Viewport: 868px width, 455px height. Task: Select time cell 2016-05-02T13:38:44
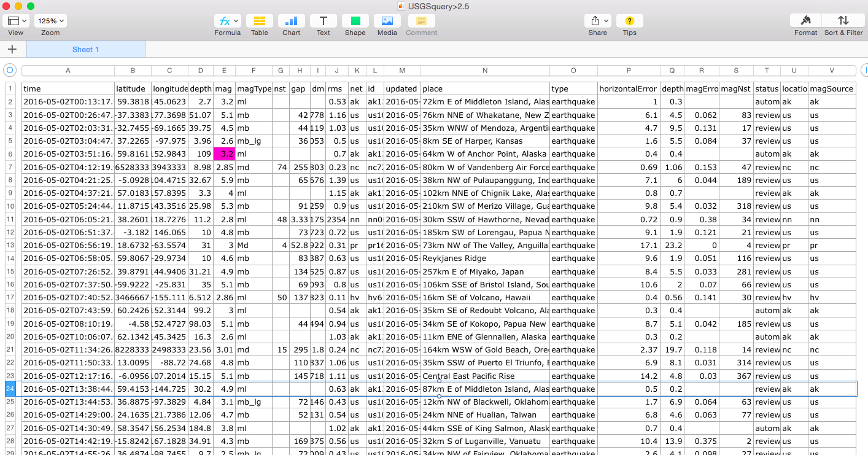(68, 389)
